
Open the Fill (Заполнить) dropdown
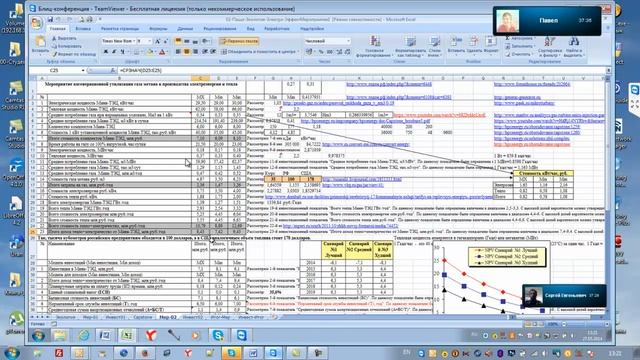click(x=535, y=46)
